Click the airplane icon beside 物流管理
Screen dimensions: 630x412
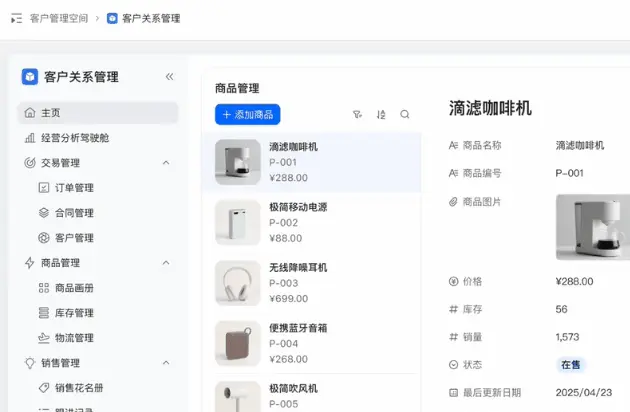[44, 338]
